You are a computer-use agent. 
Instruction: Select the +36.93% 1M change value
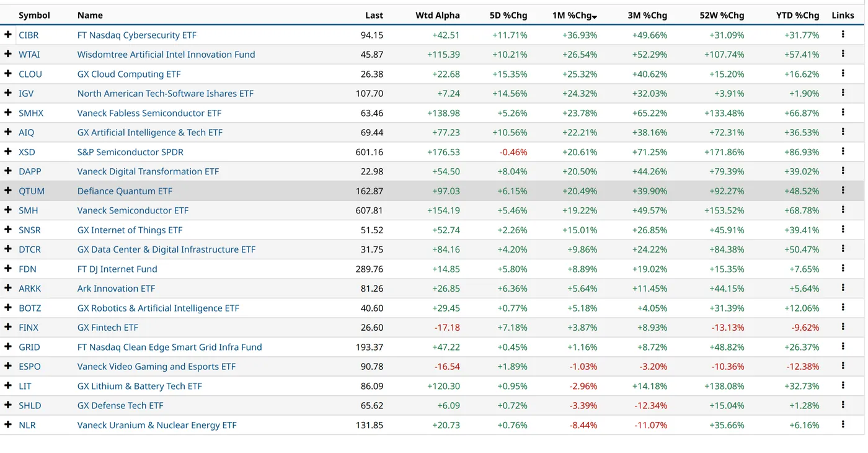[580, 35]
